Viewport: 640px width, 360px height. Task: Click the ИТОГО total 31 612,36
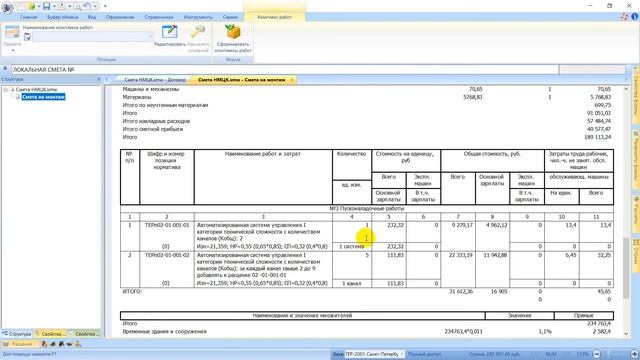pos(461,291)
